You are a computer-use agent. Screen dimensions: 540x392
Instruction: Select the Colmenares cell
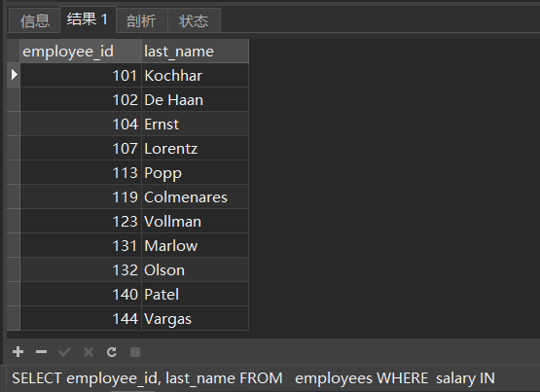[195, 196]
